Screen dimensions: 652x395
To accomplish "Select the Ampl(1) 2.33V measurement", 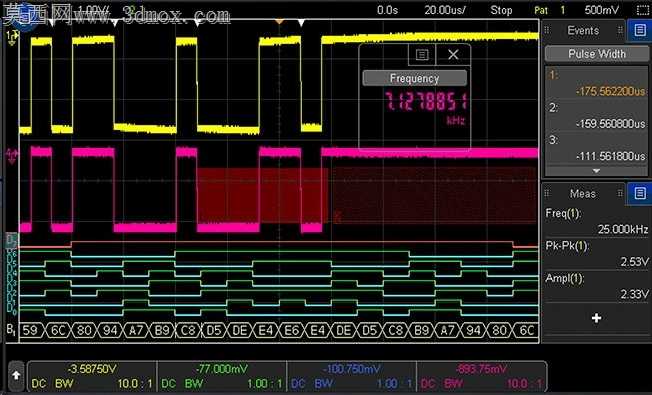I will 596,286.
